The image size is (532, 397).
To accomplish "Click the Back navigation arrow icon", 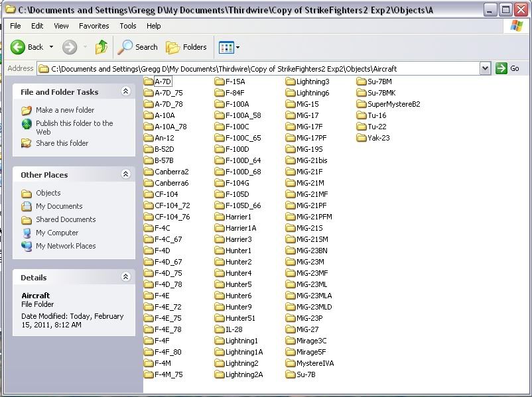I will [18, 47].
